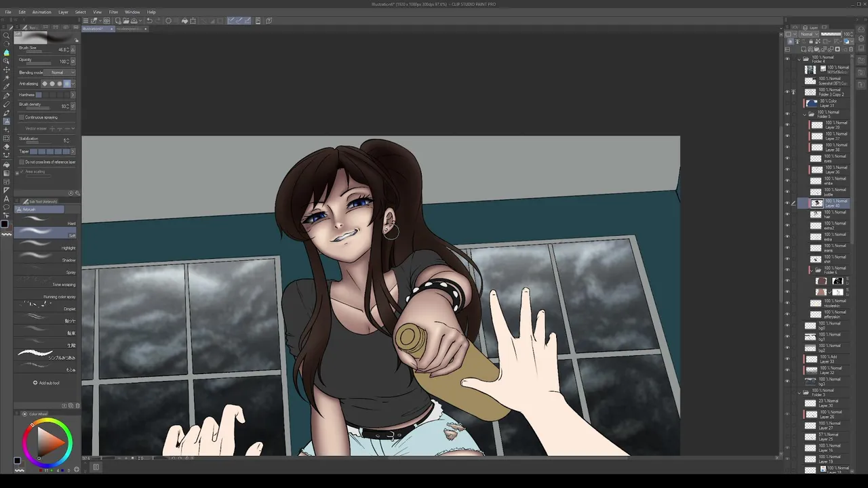Click the Undo arrow in command bar
This screenshot has width=868, height=488.
pyautogui.click(x=149, y=21)
